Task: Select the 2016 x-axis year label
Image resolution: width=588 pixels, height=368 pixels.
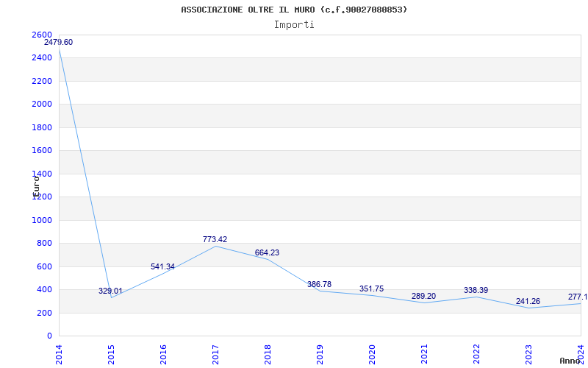Action: click(x=163, y=355)
